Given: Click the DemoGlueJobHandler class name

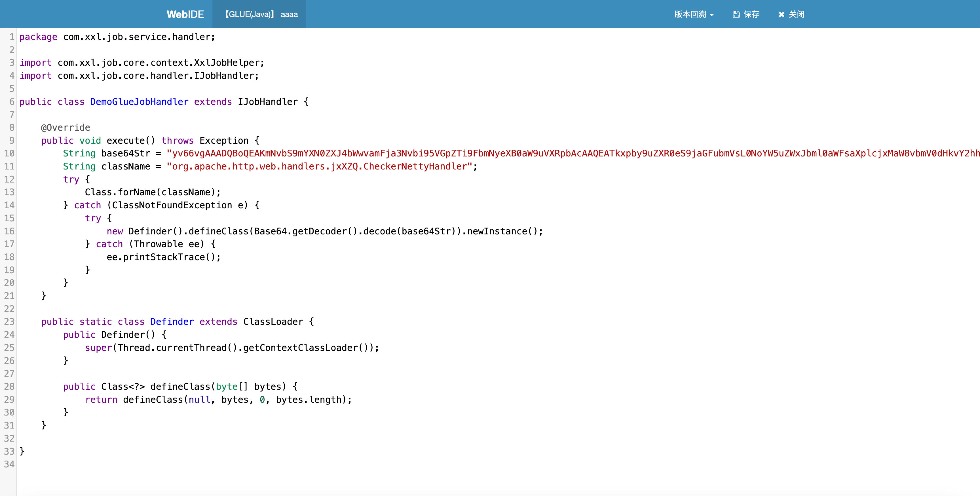Looking at the screenshot, I should (139, 102).
